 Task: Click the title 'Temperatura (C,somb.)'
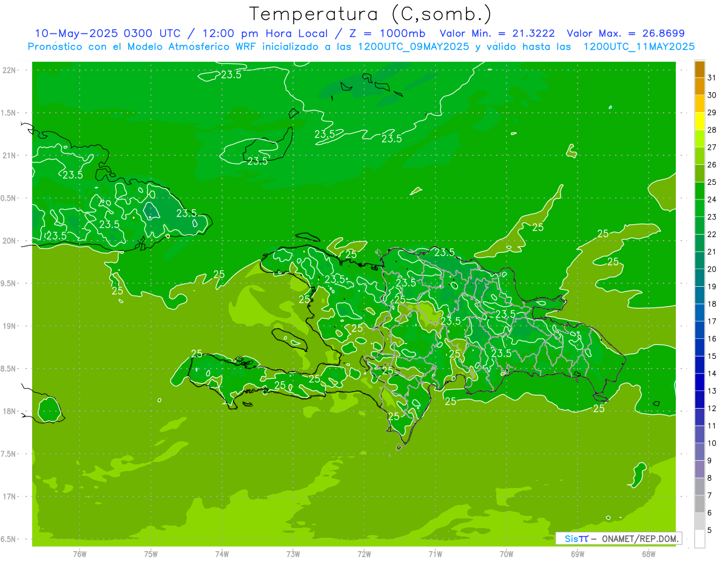pos(371,15)
